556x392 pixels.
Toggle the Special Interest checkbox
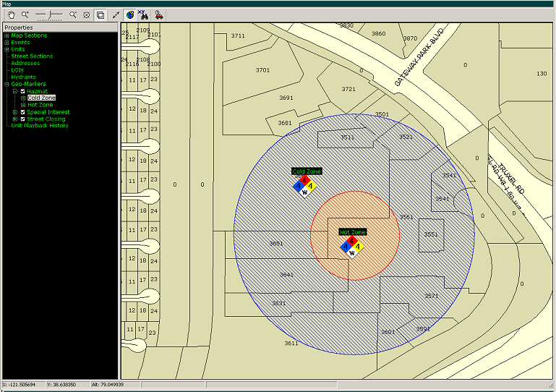click(22, 112)
